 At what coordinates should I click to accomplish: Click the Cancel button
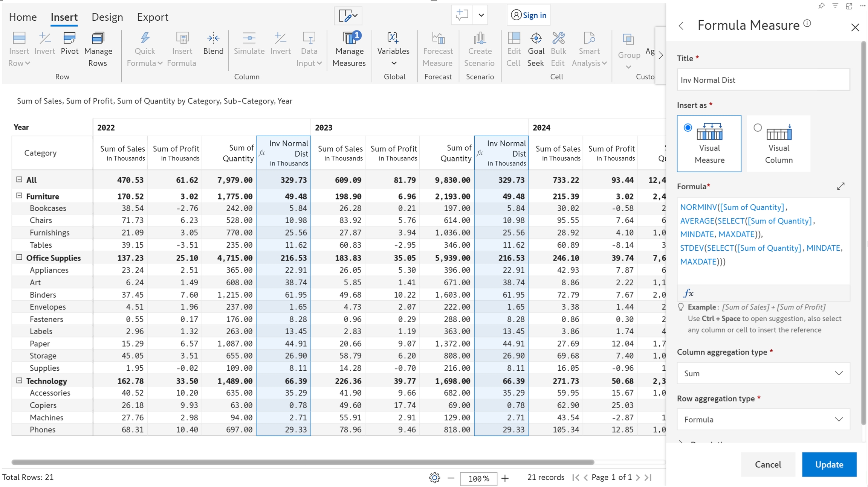tap(767, 464)
